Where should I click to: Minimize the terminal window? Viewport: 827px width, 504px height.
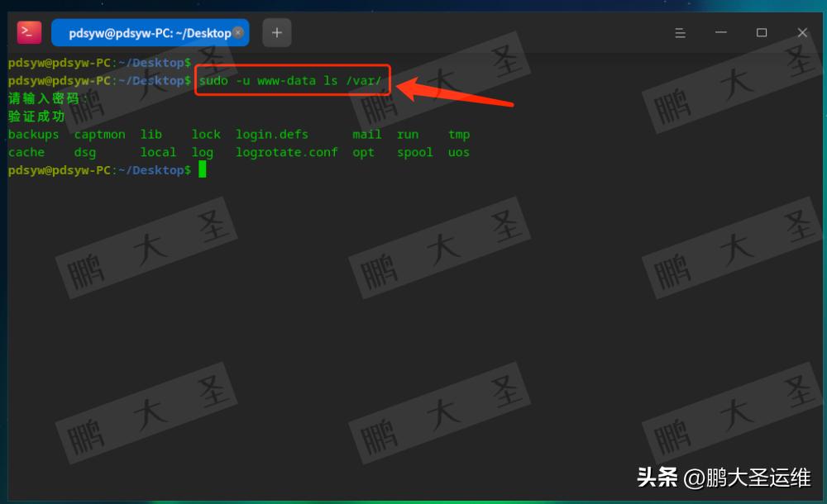pos(721,33)
